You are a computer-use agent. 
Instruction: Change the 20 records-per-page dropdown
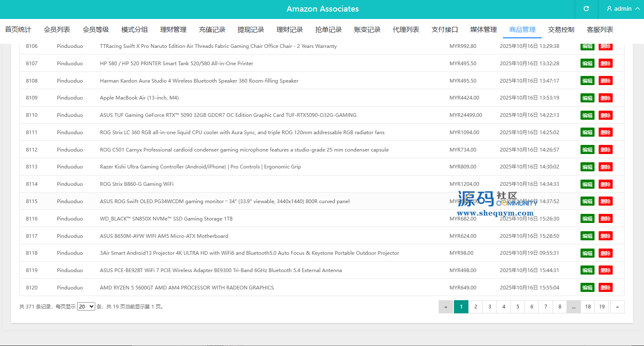coord(86,307)
